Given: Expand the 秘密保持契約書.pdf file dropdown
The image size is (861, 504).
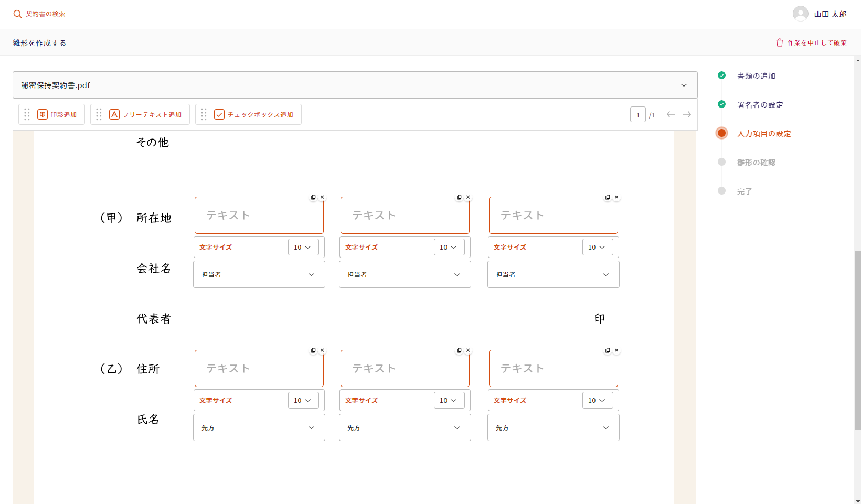Looking at the screenshot, I should (684, 85).
